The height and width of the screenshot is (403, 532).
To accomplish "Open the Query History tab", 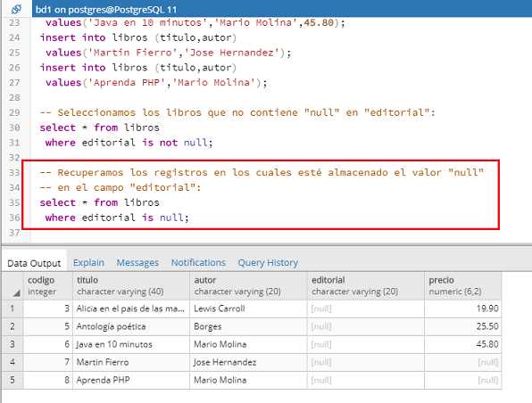I will [268, 263].
